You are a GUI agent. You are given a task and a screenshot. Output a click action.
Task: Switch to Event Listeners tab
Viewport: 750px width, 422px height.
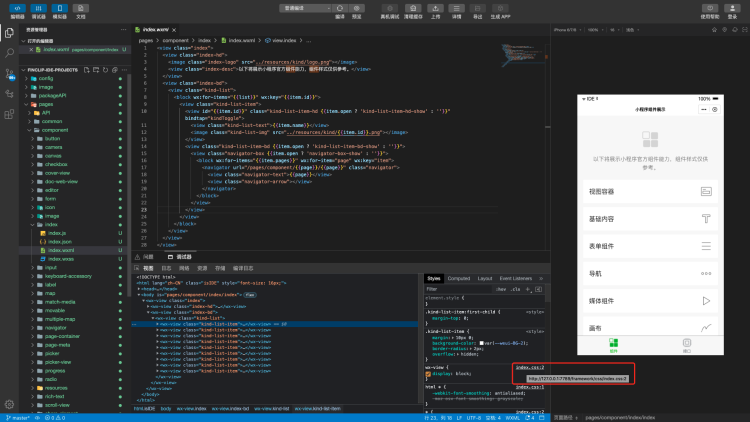pyautogui.click(x=516, y=278)
